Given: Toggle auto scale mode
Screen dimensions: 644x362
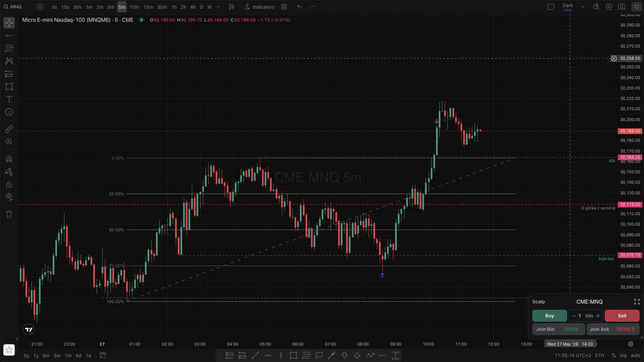Looking at the screenshot, I should point(635,356).
